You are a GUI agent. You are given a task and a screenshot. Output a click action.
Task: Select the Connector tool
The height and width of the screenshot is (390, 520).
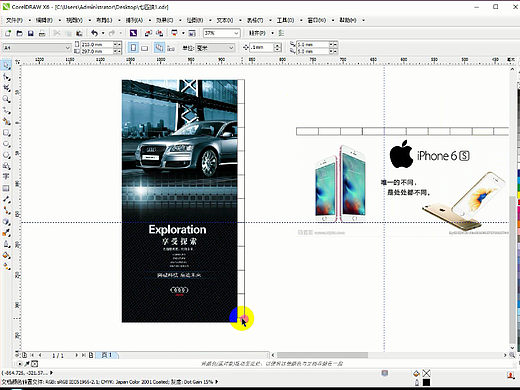pyautogui.click(x=6, y=210)
